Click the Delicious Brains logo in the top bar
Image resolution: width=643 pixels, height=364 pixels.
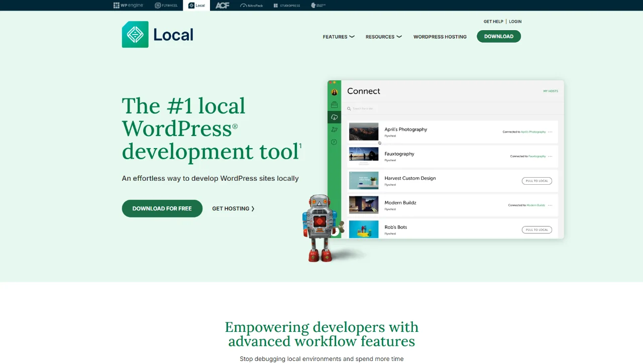317,5
